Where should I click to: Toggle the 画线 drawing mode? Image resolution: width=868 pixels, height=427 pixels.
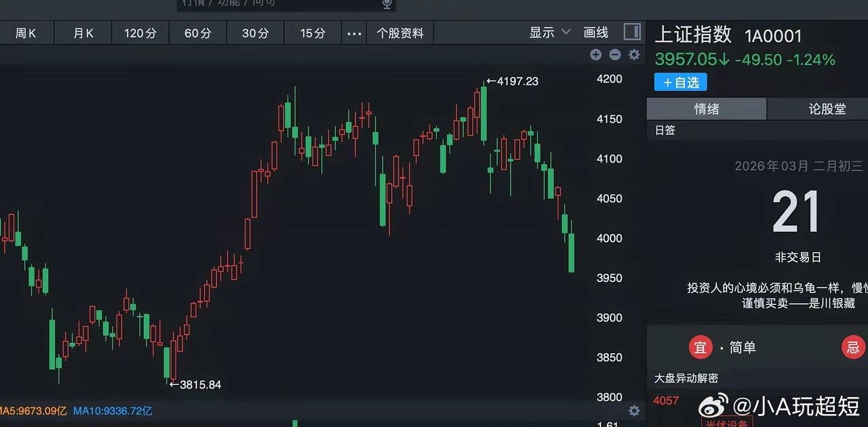point(595,32)
